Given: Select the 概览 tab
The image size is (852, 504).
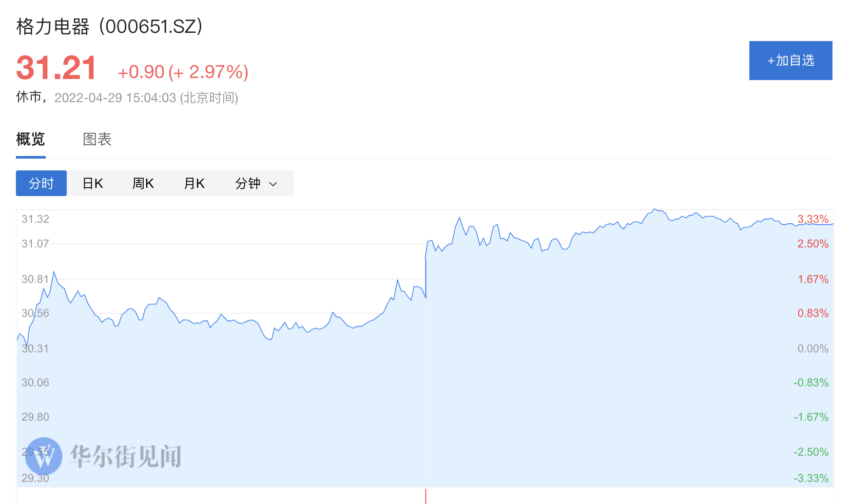Looking at the screenshot, I should 31,139.
